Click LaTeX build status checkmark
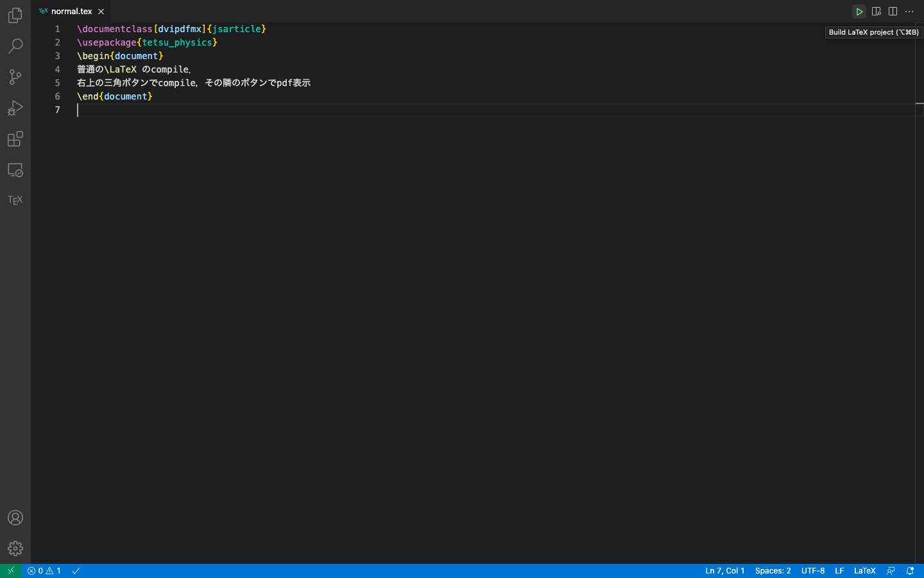 pyautogui.click(x=76, y=571)
